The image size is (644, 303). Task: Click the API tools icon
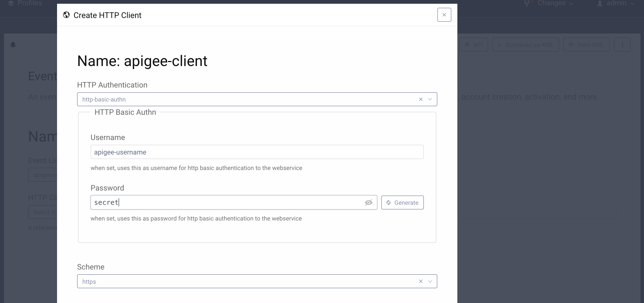(x=467, y=44)
